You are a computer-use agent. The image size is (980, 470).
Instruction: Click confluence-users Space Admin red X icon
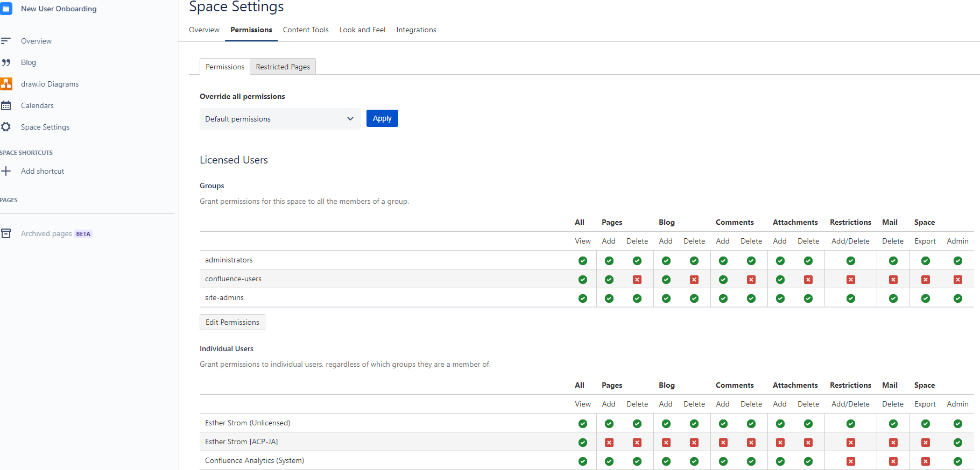tap(958, 280)
